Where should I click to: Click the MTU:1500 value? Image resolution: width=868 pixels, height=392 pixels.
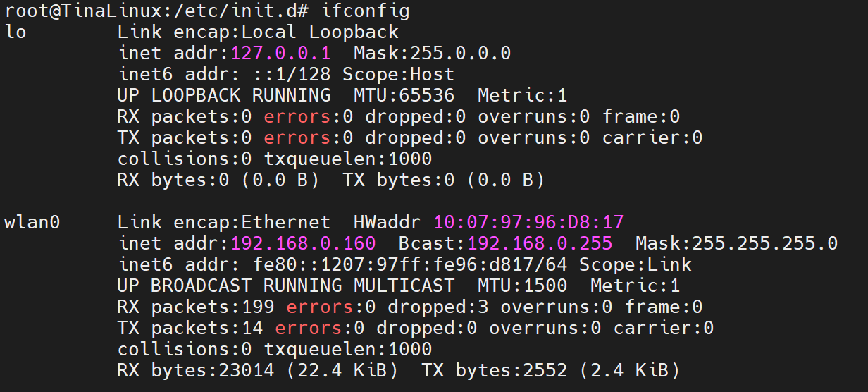point(522,286)
